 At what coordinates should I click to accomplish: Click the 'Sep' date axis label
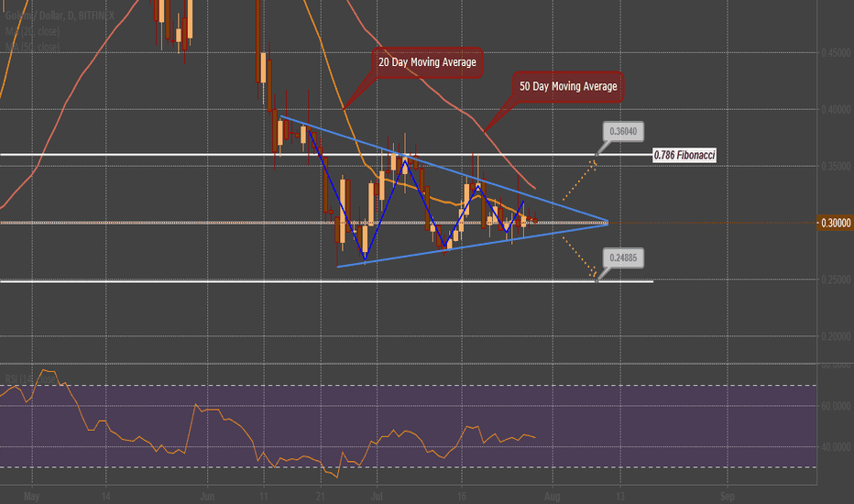(x=728, y=497)
